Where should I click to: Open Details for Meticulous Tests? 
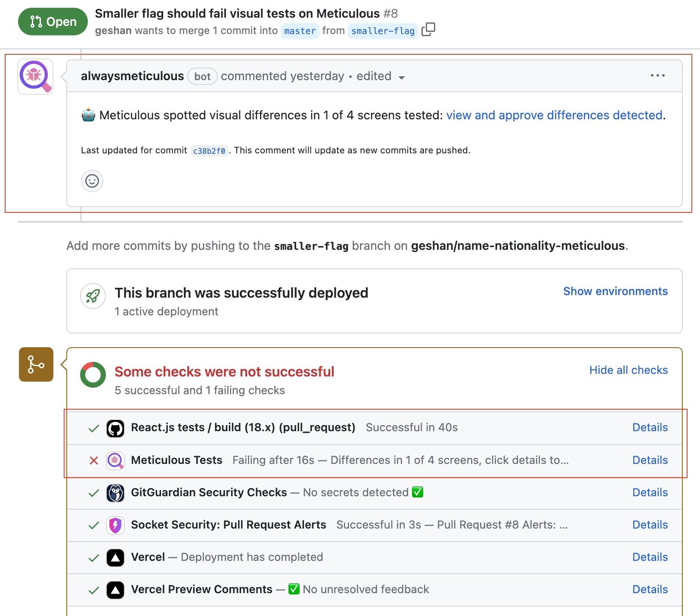(650, 460)
